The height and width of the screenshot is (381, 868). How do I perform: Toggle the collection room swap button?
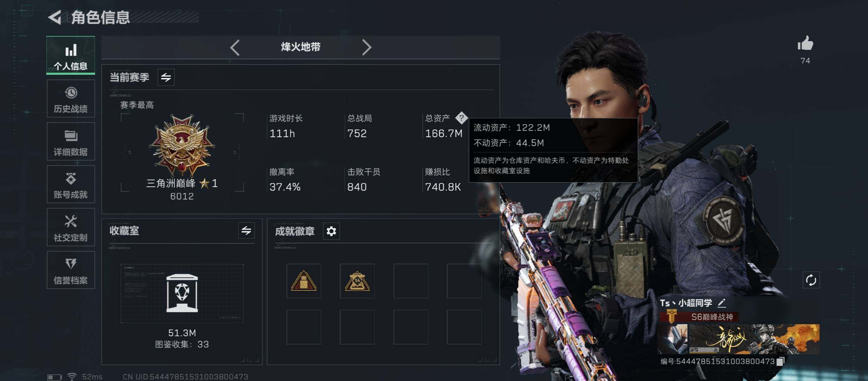click(x=246, y=230)
